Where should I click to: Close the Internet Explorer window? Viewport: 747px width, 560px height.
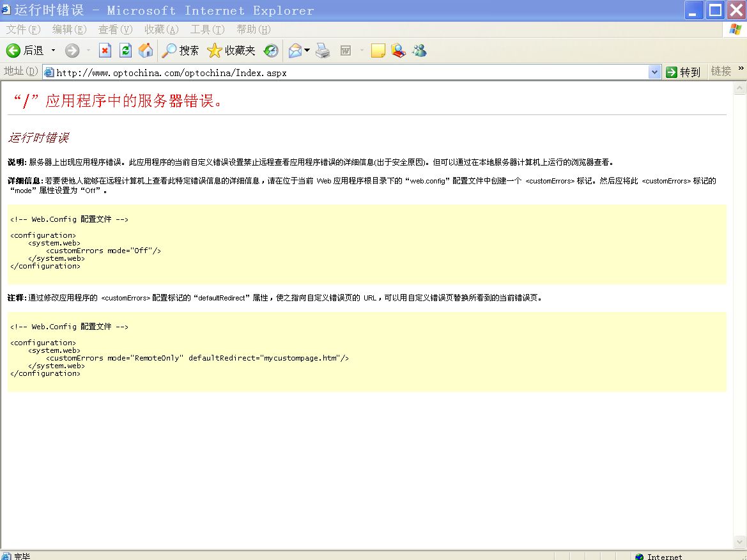pos(736,10)
